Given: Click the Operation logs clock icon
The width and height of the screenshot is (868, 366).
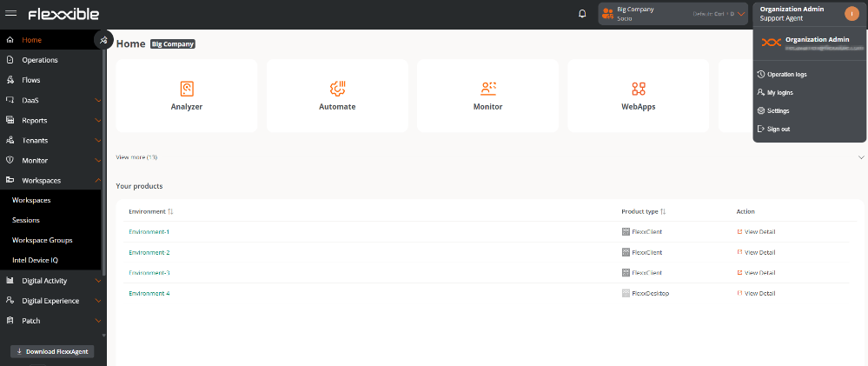Looking at the screenshot, I should tap(760, 74).
